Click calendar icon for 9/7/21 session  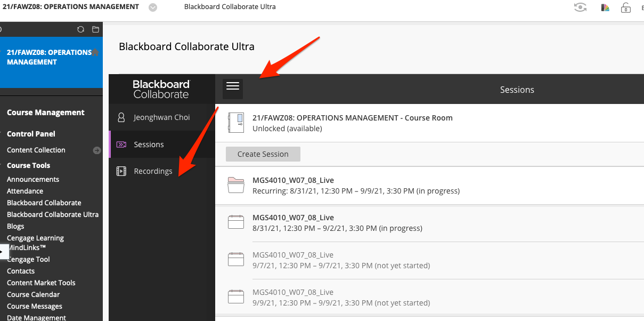click(235, 260)
